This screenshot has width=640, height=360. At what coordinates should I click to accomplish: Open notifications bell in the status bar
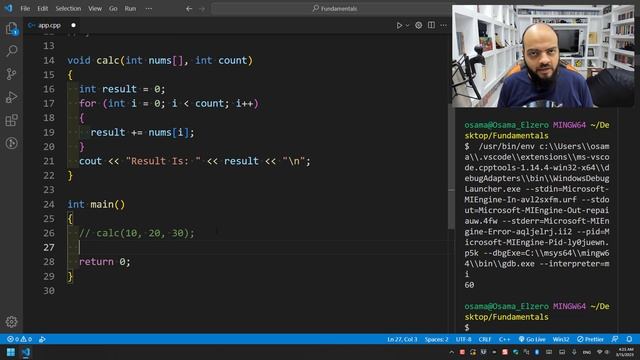629,339
